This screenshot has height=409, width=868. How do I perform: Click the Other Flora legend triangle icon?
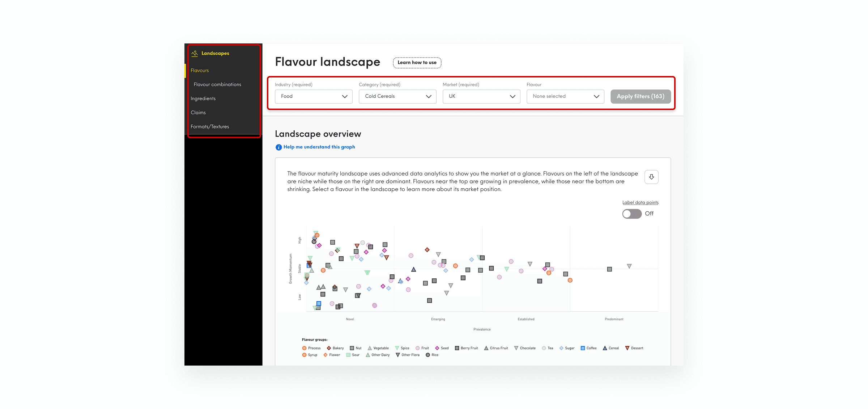pos(398,355)
